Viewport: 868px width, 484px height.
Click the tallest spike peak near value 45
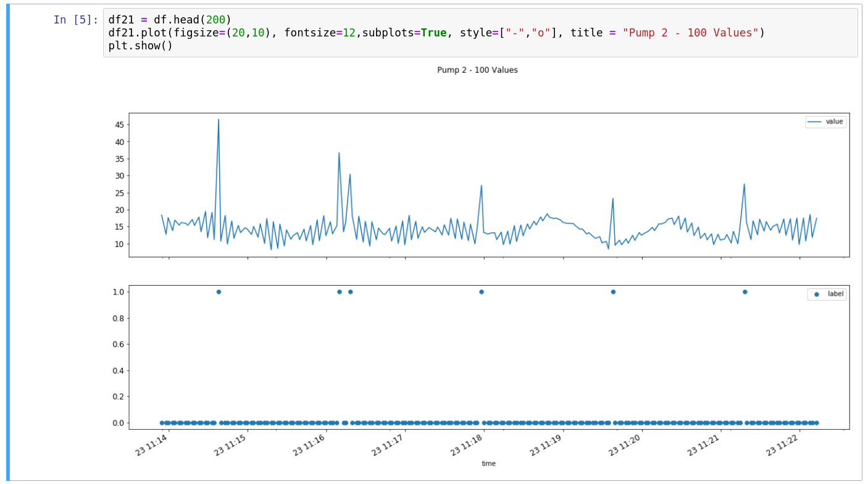219,120
